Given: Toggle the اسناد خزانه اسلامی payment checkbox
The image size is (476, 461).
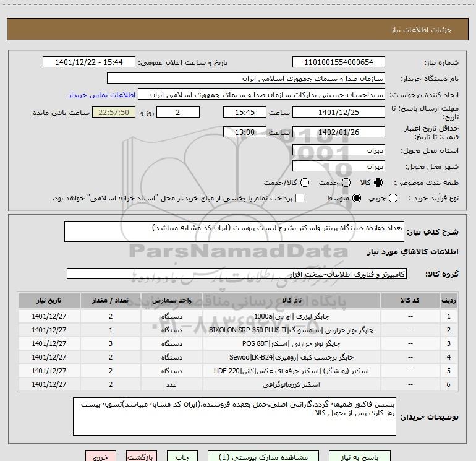Looking at the screenshot, I should [300, 198].
